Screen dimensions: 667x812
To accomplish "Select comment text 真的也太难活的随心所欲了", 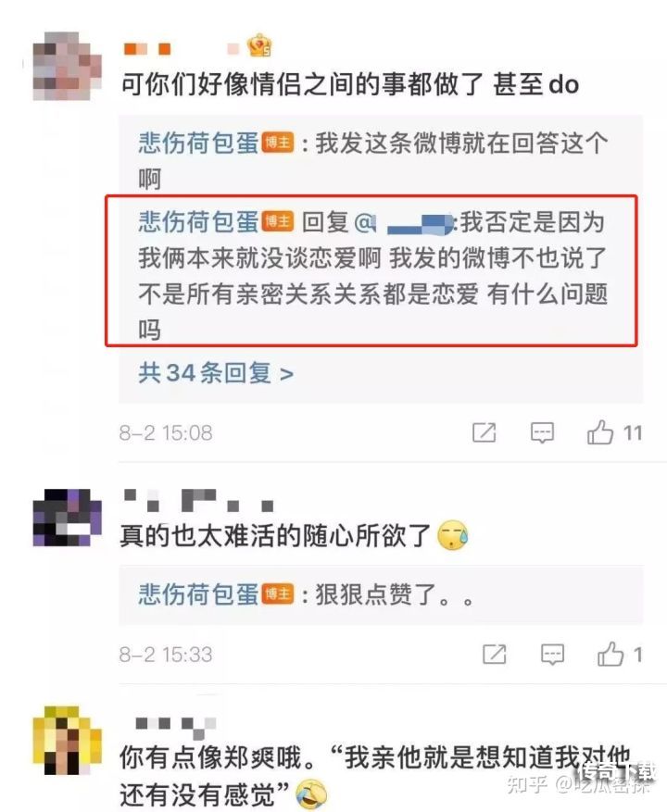I will coord(276,535).
